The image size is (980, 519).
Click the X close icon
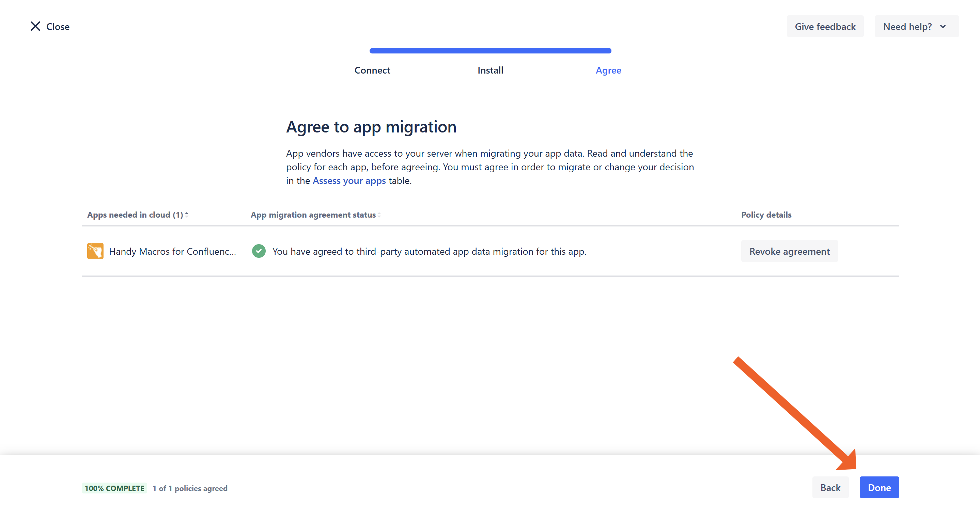click(x=35, y=26)
